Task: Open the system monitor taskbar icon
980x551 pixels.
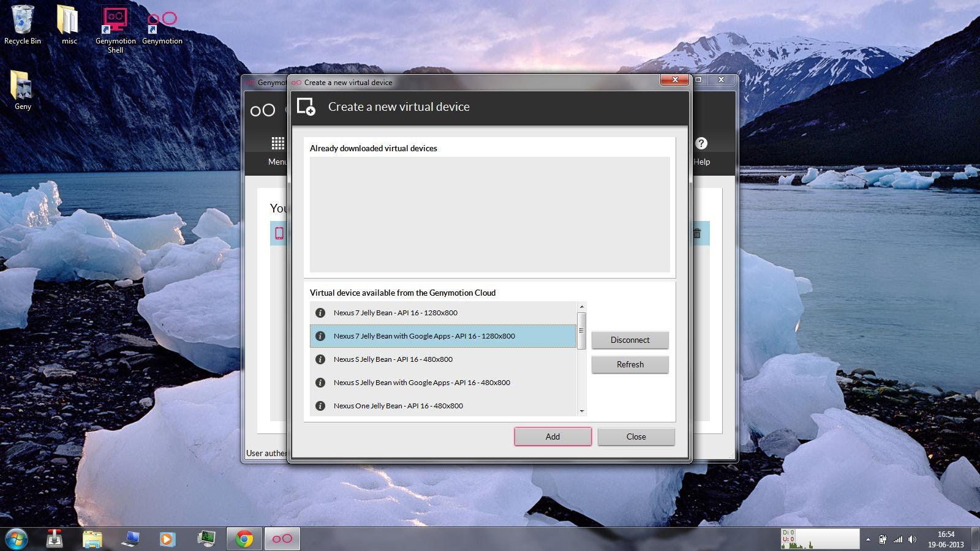Action: [206, 539]
